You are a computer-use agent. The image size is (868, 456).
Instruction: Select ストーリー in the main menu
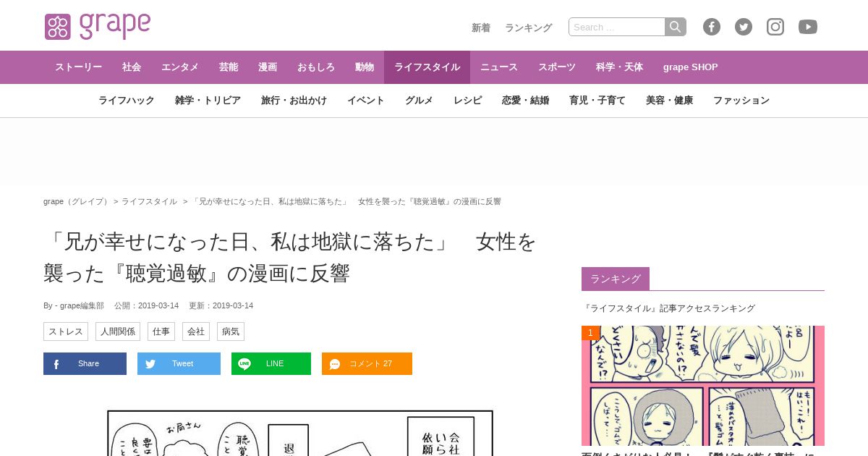[x=78, y=67]
